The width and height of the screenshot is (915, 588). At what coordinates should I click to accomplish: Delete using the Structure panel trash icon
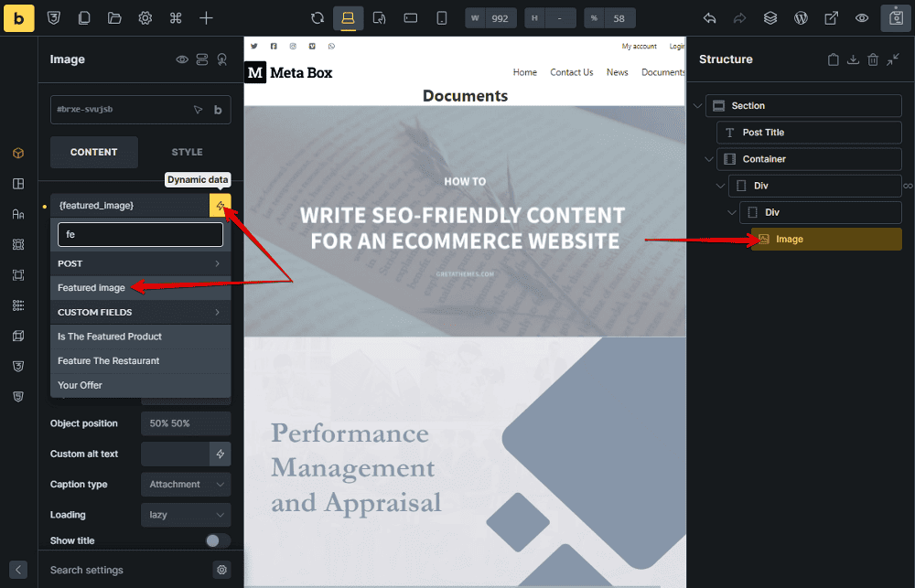click(873, 59)
